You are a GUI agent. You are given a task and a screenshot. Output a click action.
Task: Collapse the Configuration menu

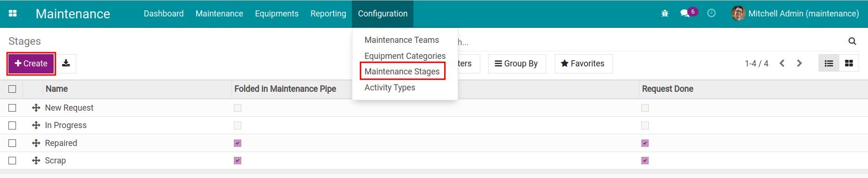[383, 14]
